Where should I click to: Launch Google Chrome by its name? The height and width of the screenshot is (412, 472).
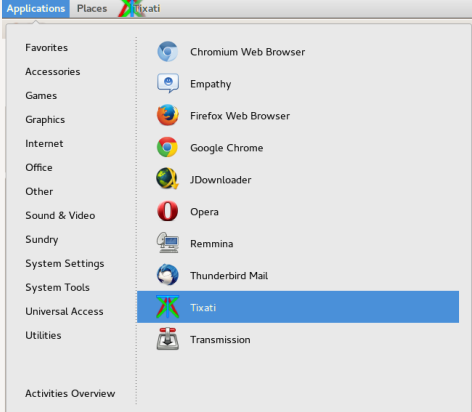(226, 148)
